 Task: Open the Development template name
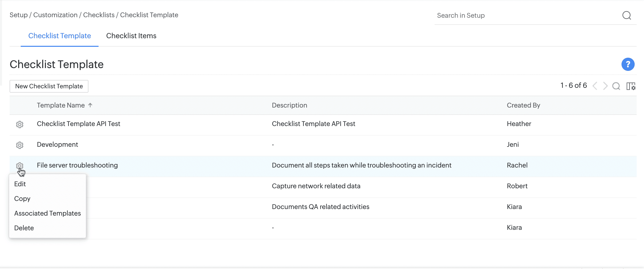pyautogui.click(x=57, y=144)
